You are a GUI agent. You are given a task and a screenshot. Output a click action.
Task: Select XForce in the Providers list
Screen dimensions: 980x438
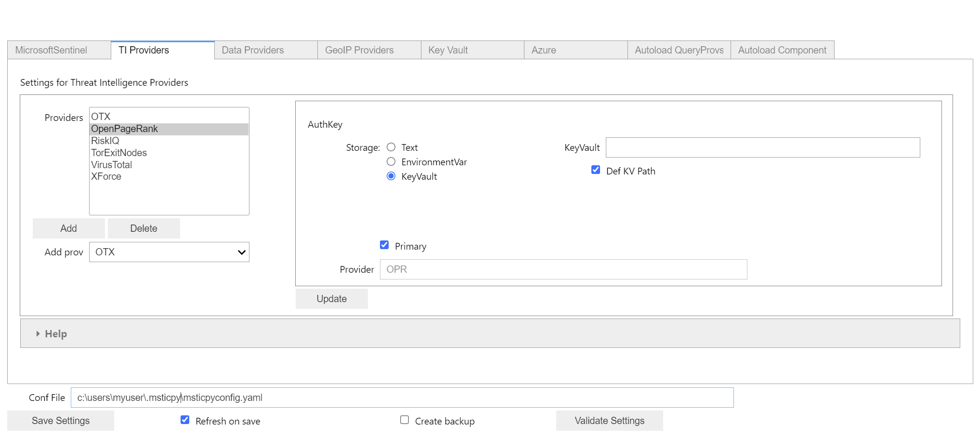169,176
